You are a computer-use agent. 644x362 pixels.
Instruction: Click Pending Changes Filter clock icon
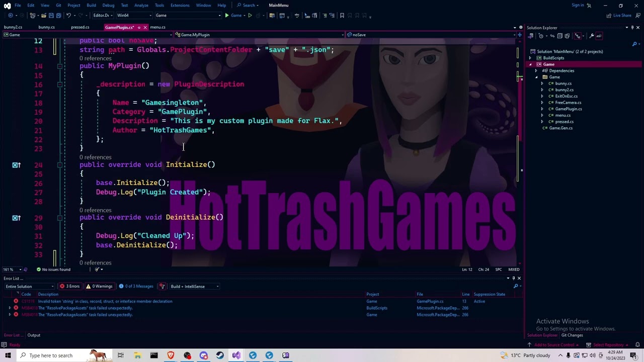click(542, 36)
